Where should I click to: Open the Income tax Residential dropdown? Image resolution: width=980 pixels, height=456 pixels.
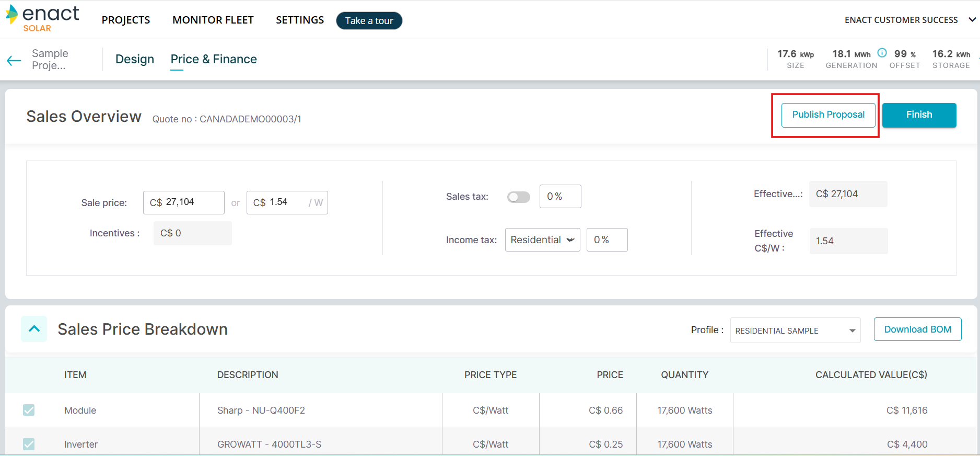[542, 240]
